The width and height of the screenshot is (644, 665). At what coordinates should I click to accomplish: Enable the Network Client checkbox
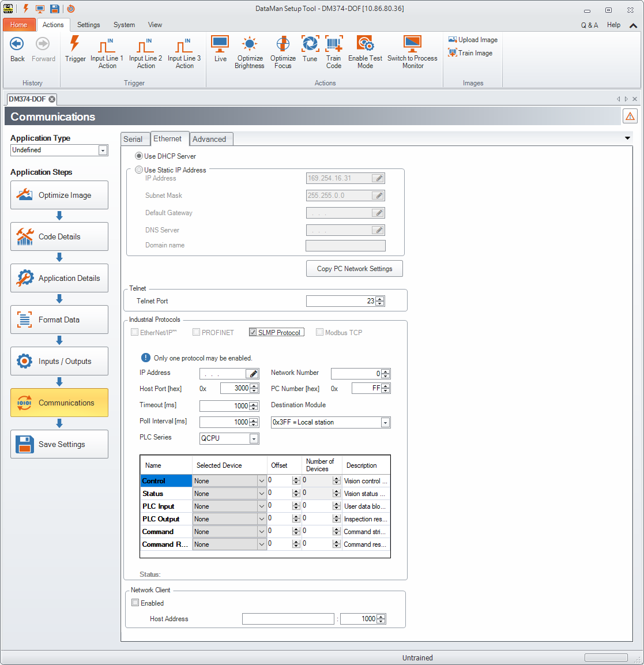[x=135, y=603]
